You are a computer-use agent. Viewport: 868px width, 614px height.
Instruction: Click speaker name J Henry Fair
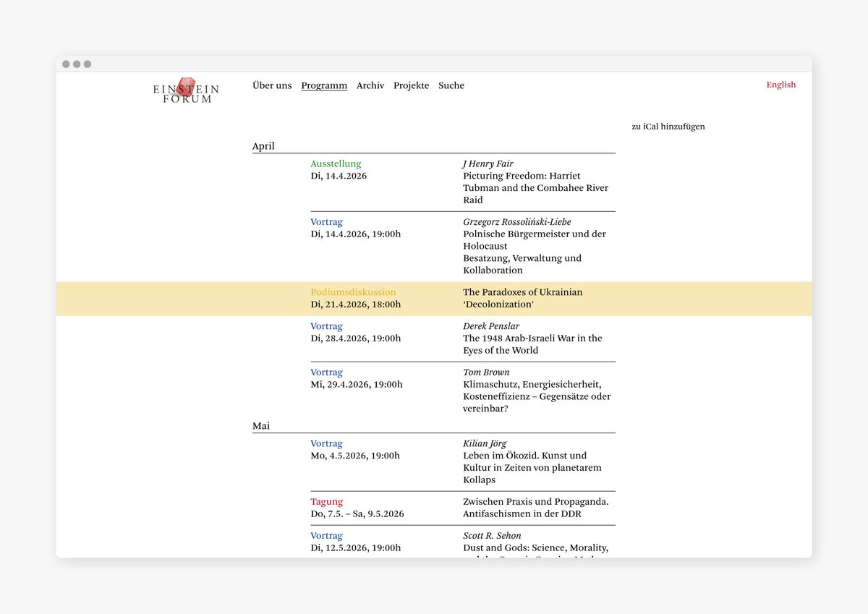click(488, 164)
